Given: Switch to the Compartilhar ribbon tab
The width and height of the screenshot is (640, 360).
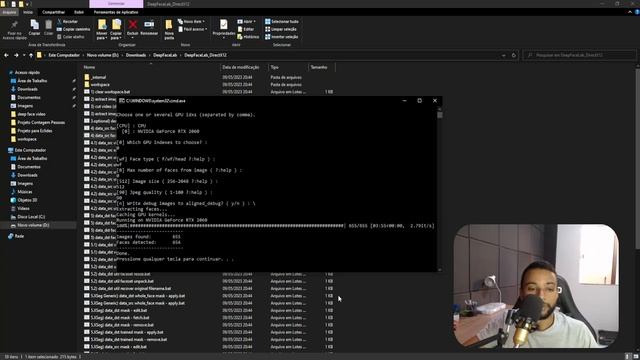Looking at the screenshot, I should click(x=53, y=12).
